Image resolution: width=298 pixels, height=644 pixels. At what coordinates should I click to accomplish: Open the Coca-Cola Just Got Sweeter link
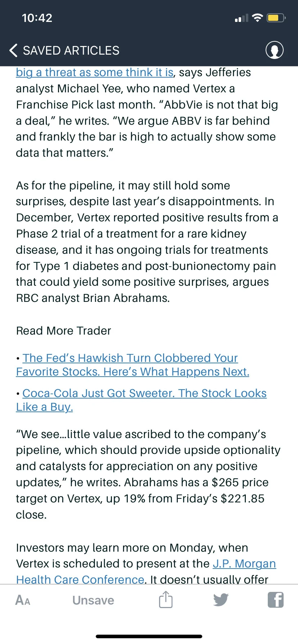(x=141, y=400)
